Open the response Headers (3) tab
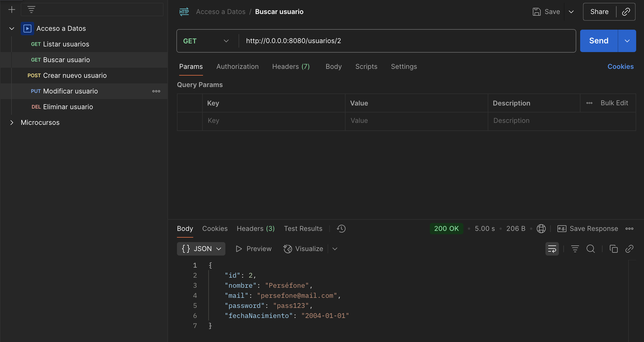The width and height of the screenshot is (644, 342). pyautogui.click(x=256, y=229)
